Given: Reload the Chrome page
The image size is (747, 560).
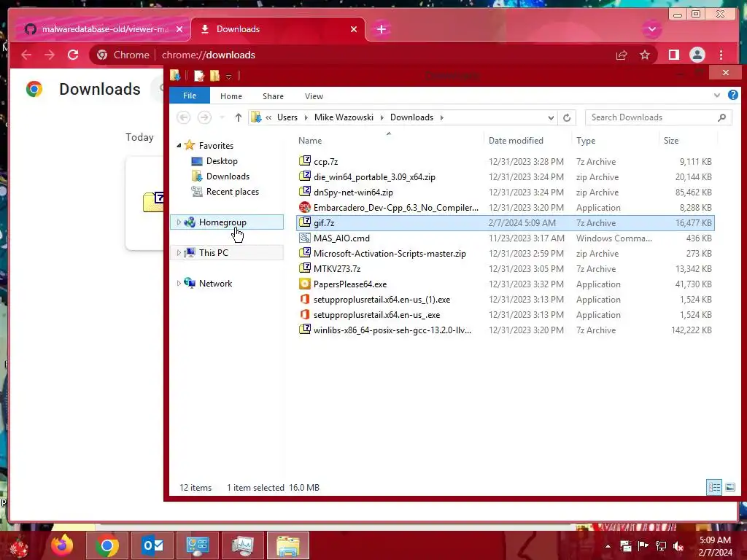Looking at the screenshot, I should (x=73, y=55).
